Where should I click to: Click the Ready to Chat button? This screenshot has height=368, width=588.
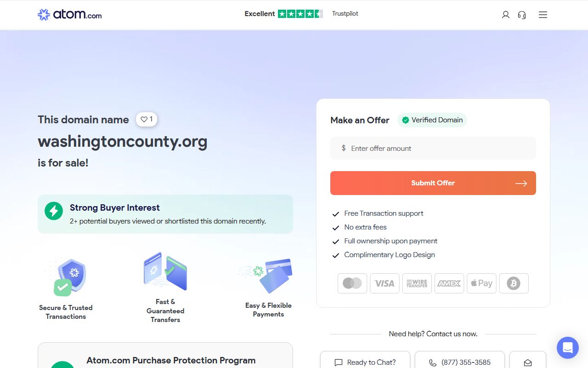click(365, 362)
